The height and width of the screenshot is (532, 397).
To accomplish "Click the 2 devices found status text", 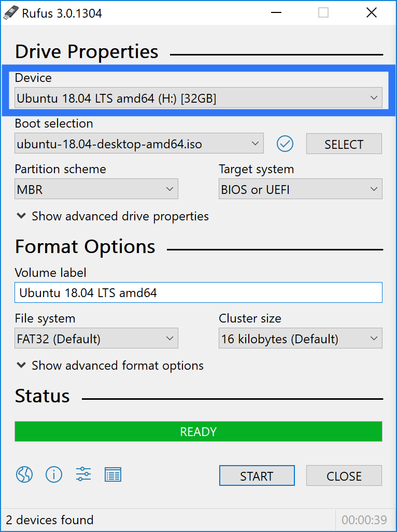I will tap(50, 520).
